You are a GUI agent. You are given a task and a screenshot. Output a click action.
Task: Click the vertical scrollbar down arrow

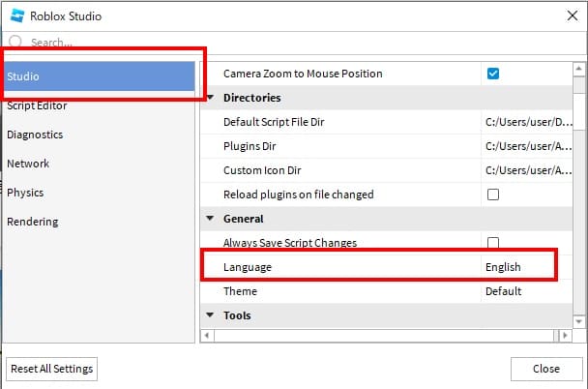tap(578, 321)
